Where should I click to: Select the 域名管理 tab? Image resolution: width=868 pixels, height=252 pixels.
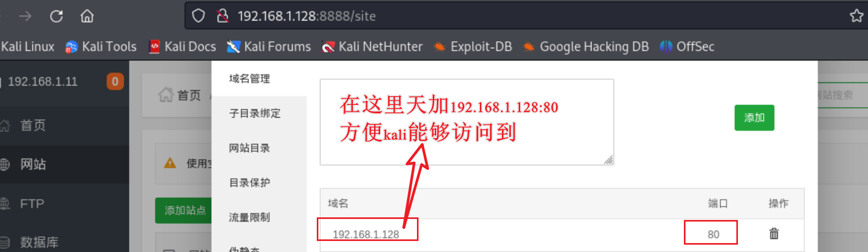(249, 79)
